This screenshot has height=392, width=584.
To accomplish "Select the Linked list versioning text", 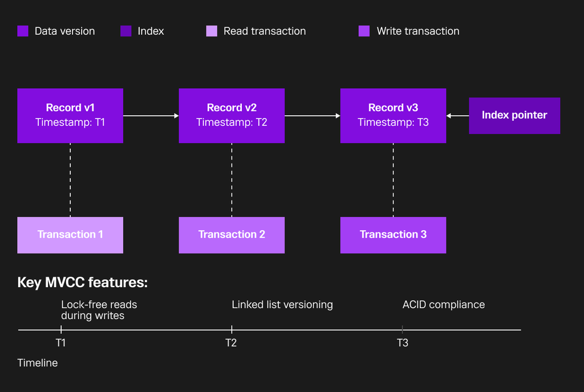I will [282, 305].
